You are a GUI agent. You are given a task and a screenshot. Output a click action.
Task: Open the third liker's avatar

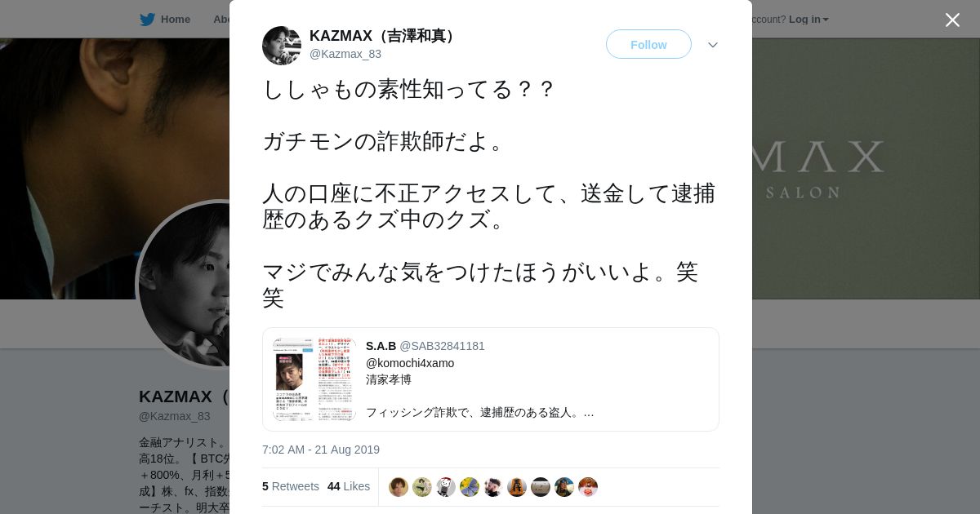[x=446, y=487]
